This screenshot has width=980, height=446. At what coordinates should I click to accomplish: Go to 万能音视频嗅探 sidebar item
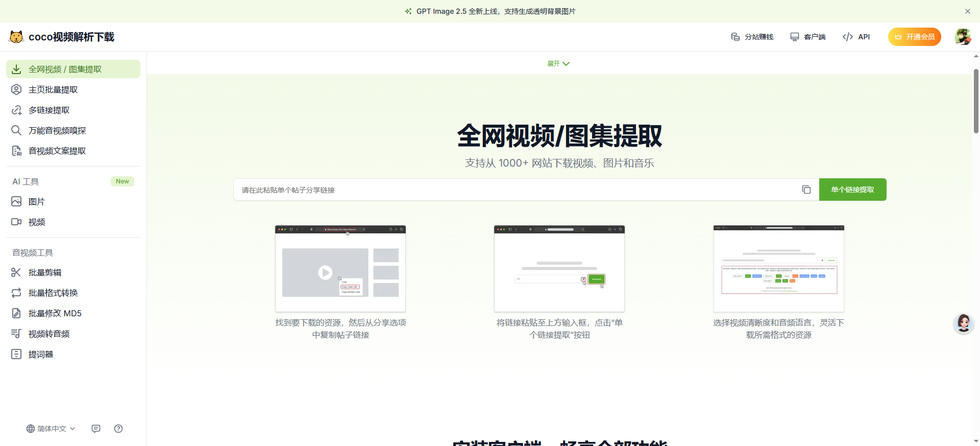tap(73, 130)
